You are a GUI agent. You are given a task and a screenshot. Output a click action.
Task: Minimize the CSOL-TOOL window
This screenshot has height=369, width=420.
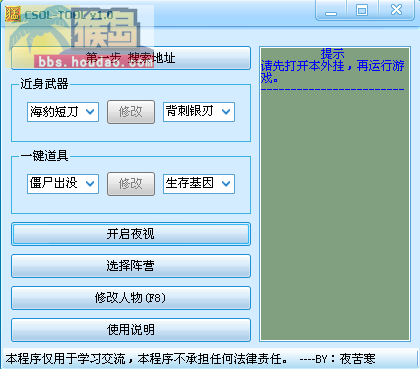(x=331, y=11)
